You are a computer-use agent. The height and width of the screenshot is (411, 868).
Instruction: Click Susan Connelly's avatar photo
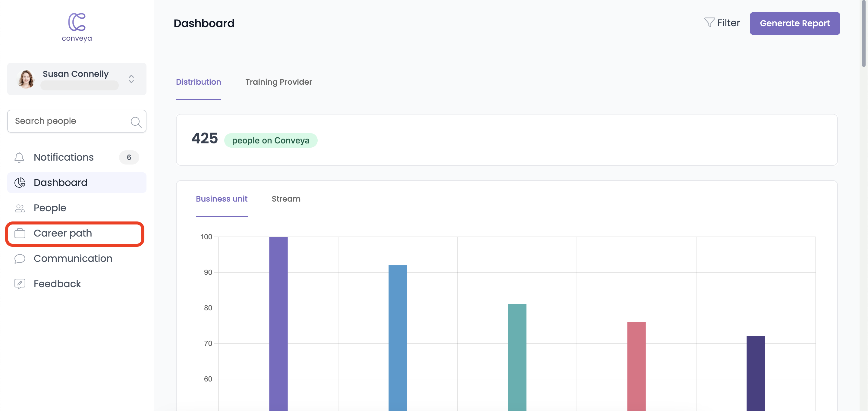tap(26, 79)
